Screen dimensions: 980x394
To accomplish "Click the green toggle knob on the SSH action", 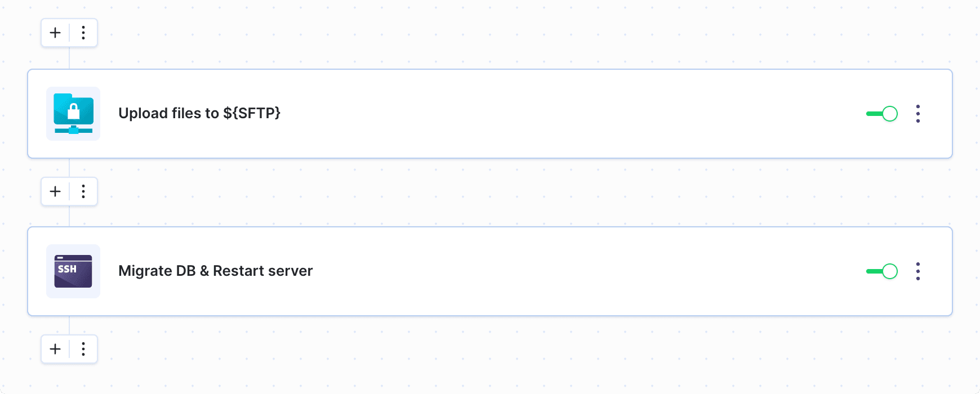I will 890,271.
